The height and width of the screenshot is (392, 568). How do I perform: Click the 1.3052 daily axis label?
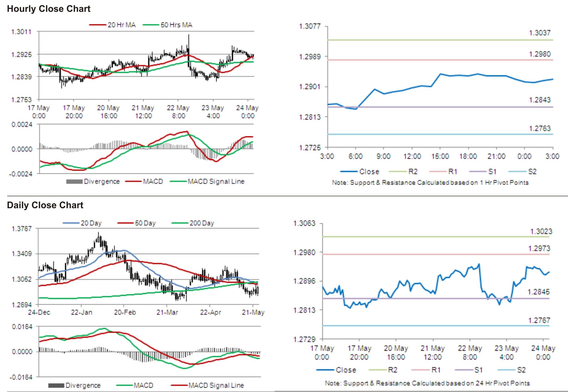[22, 279]
